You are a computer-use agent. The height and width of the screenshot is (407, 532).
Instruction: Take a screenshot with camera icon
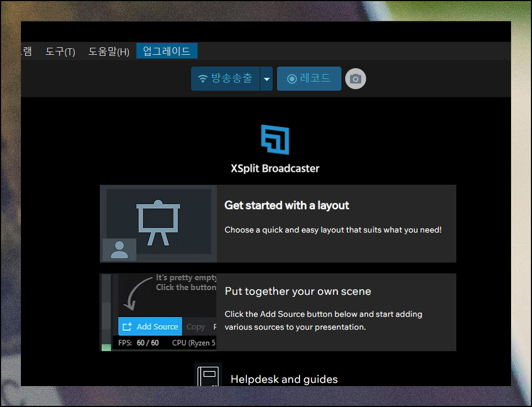pos(355,79)
